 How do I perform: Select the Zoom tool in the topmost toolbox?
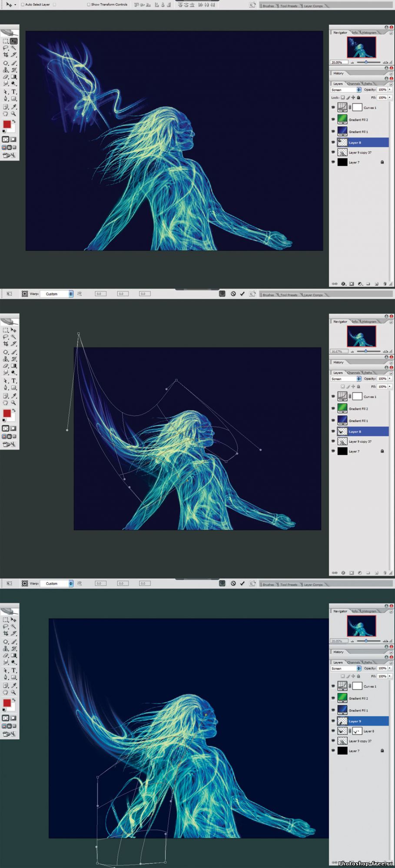pyautogui.click(x=14, y=114)
